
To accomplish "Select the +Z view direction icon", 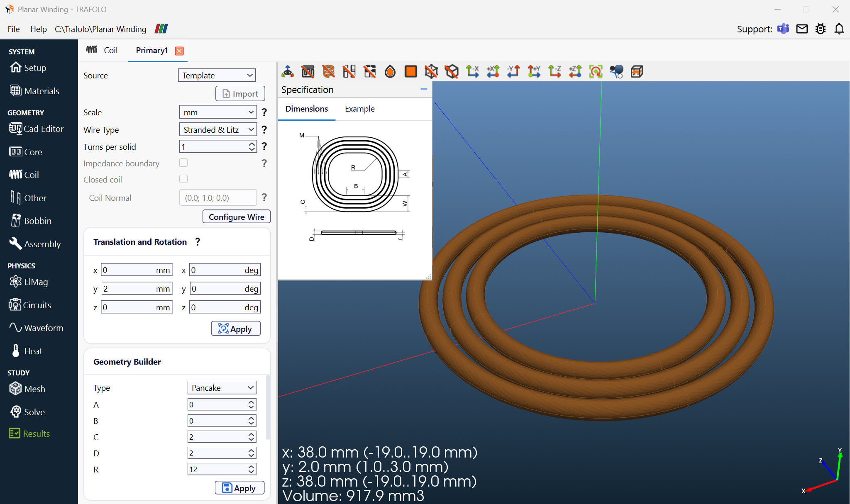I will click(575, 71).
